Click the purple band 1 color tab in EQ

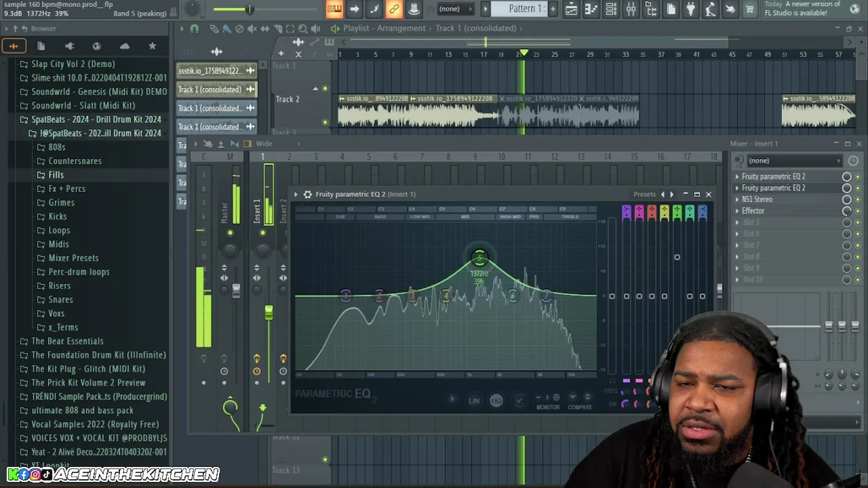(626, 213)
